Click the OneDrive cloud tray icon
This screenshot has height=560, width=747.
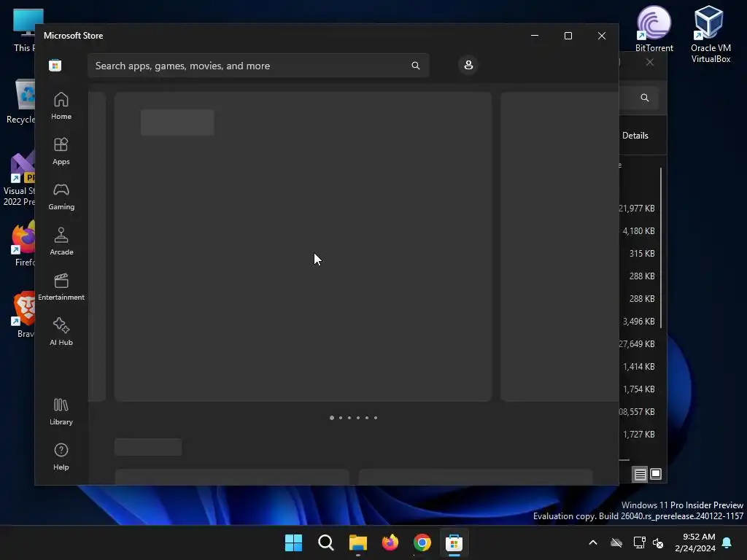click(x=616, y=542)
